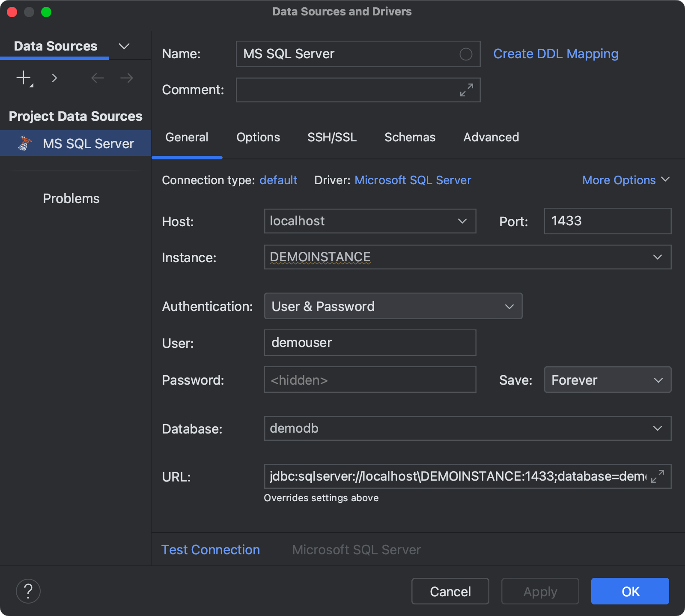Select the MS SQL Server data source

click(88, 143)
